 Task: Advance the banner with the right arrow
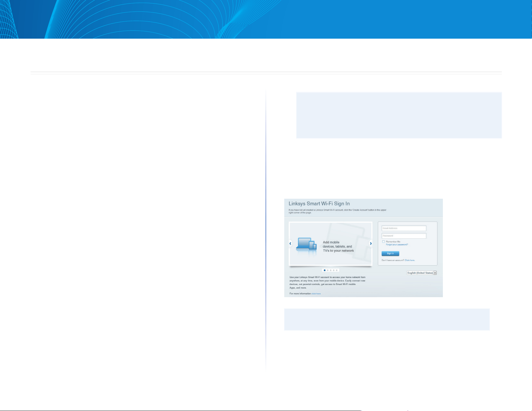(x=371, y=243)
